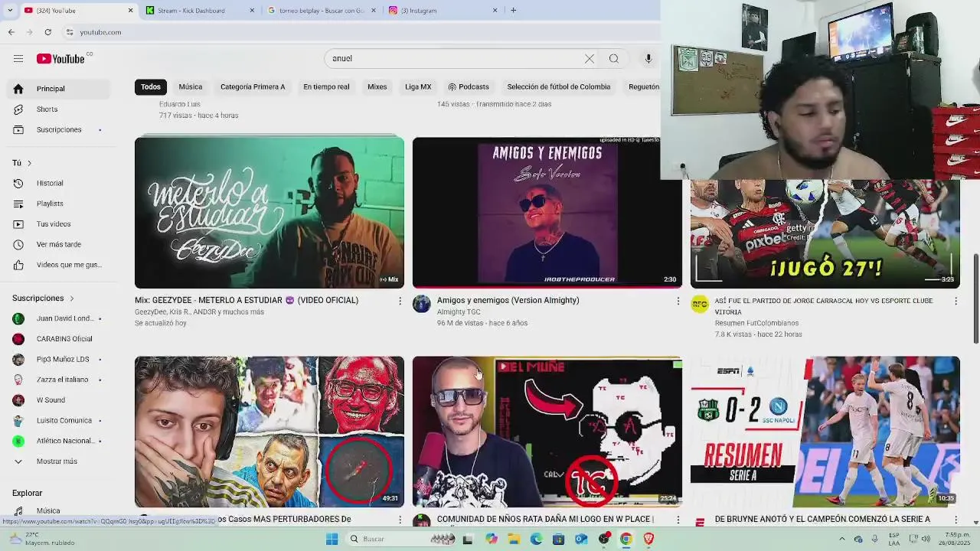Play the Sassuolo 0-2 Napoli resumen thumbnail
The width and height of the screenshot is (980, 551).
pyautogui.click(x=825, y=432)
